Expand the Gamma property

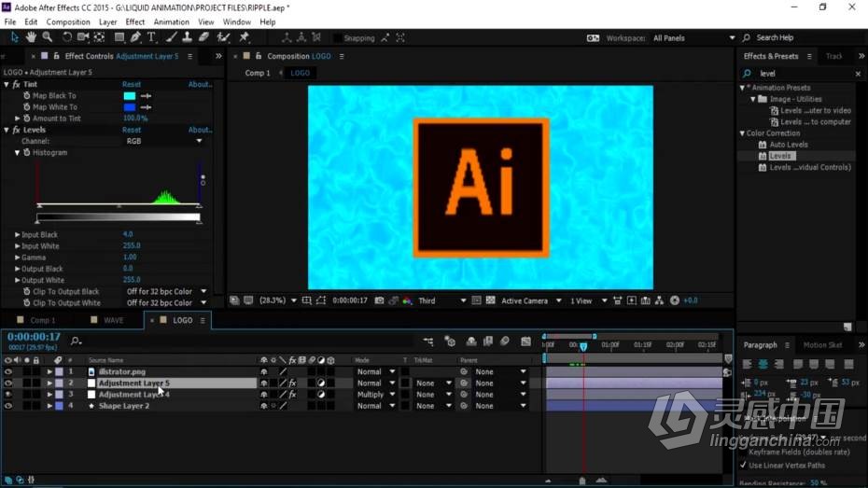17,258
